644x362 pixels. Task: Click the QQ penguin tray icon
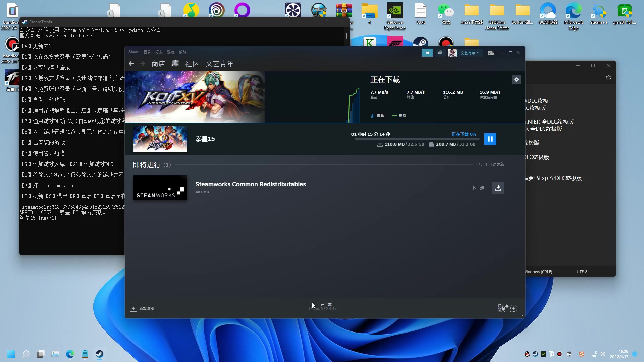click(x=527, y=354)
